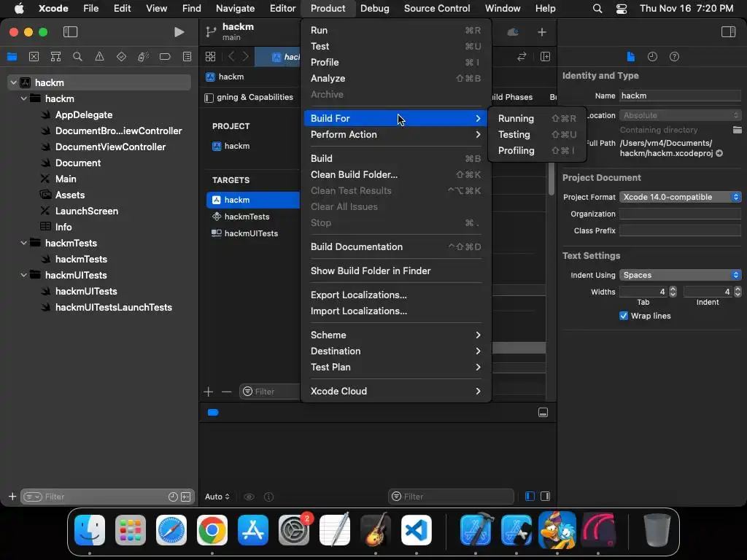Open the Project Format dropdown
The image size is (747, 560).
(x=680, y=197)
